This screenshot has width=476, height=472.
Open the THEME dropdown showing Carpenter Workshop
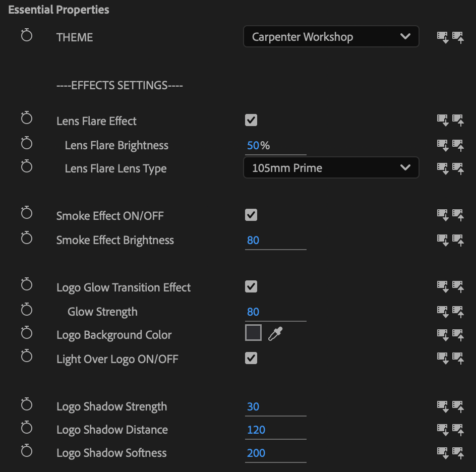coord(331,37)
